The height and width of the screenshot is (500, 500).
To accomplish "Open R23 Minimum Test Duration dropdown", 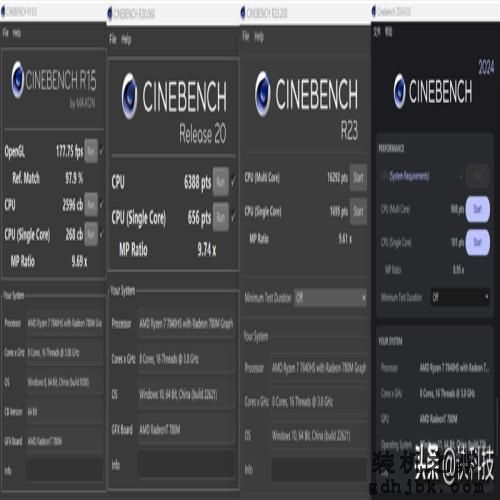I will point(330,297).
